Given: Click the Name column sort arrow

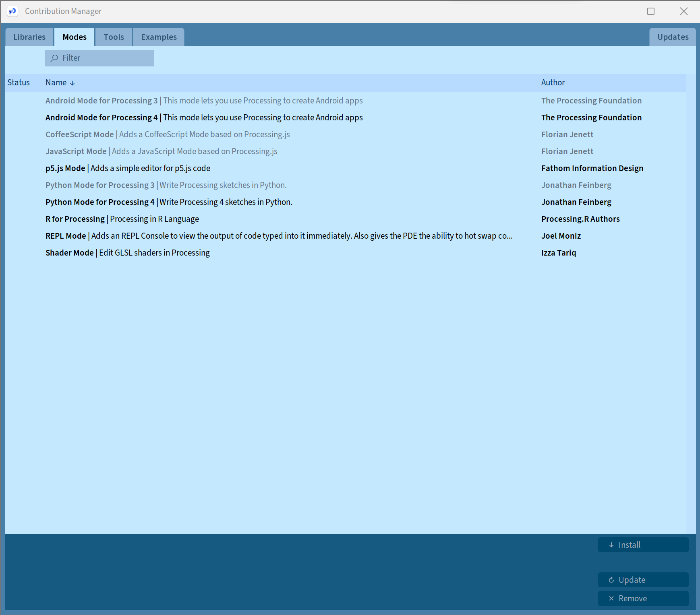Looking at the screenshot, I should pyautogui.click(x=72, y=83).
